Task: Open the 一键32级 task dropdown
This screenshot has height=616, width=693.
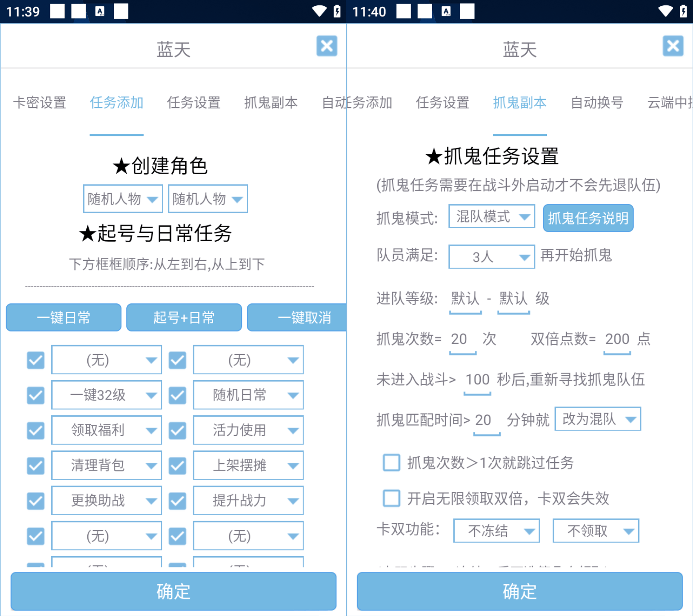Action: tap(106, 395)
